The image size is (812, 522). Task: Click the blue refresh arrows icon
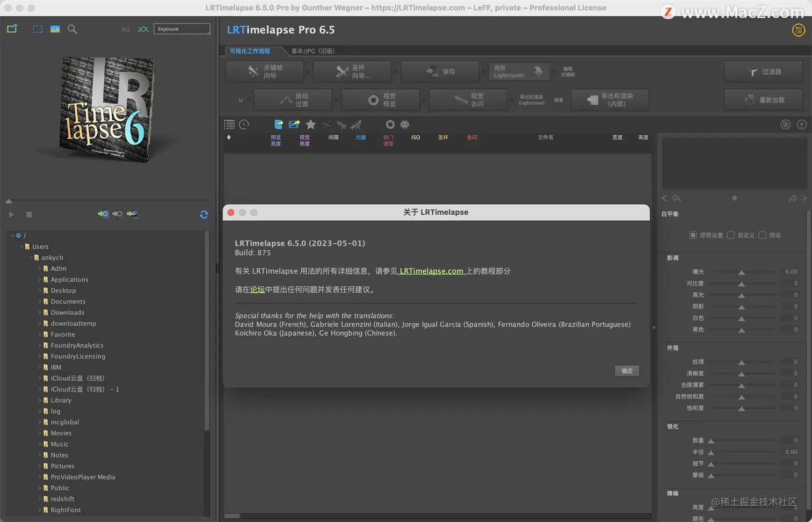point(204,214)
